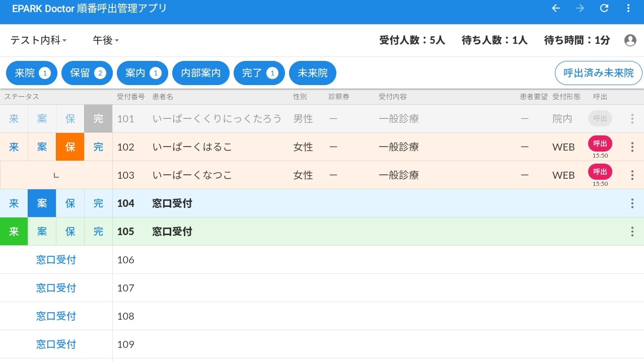Select patient row いーぱーくなつこ
This screenshot has width=644, height=362.
click(192, 175)
